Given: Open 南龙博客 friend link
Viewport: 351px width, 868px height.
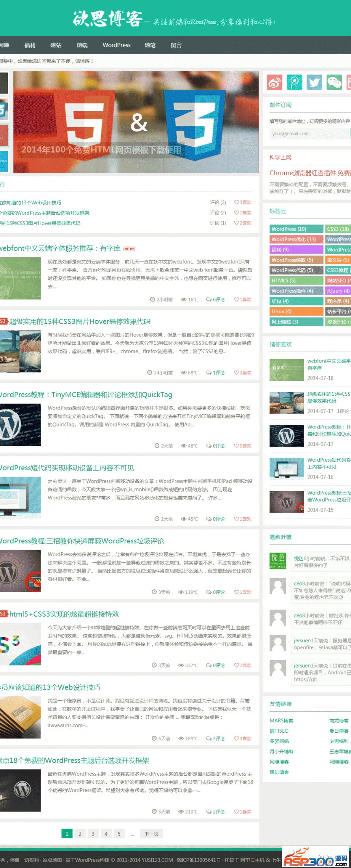Looking at the screenshot, I should pyautogui.click(x=339, y=720).
